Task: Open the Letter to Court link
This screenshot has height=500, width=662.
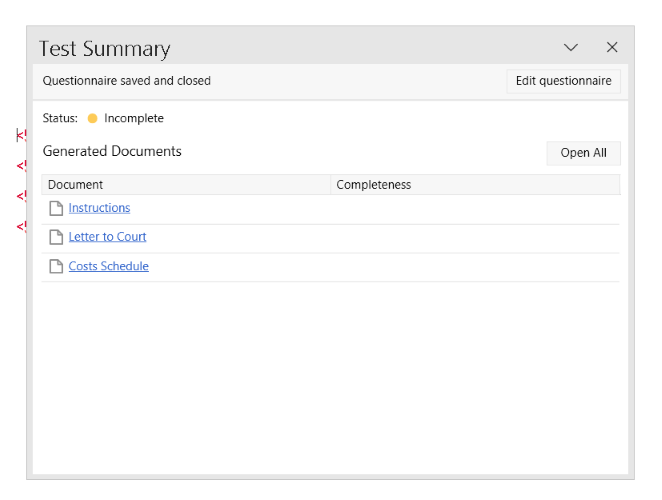Action: 107,237
